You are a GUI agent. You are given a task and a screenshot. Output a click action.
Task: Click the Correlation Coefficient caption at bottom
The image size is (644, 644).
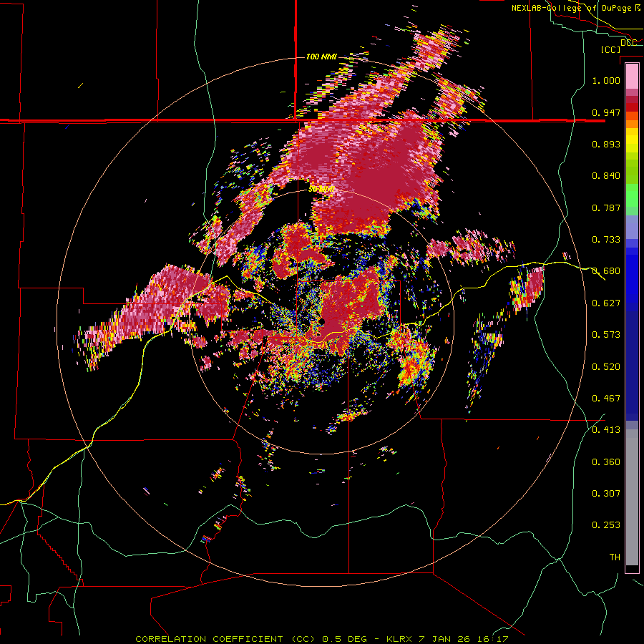click(x=323, y=639)
